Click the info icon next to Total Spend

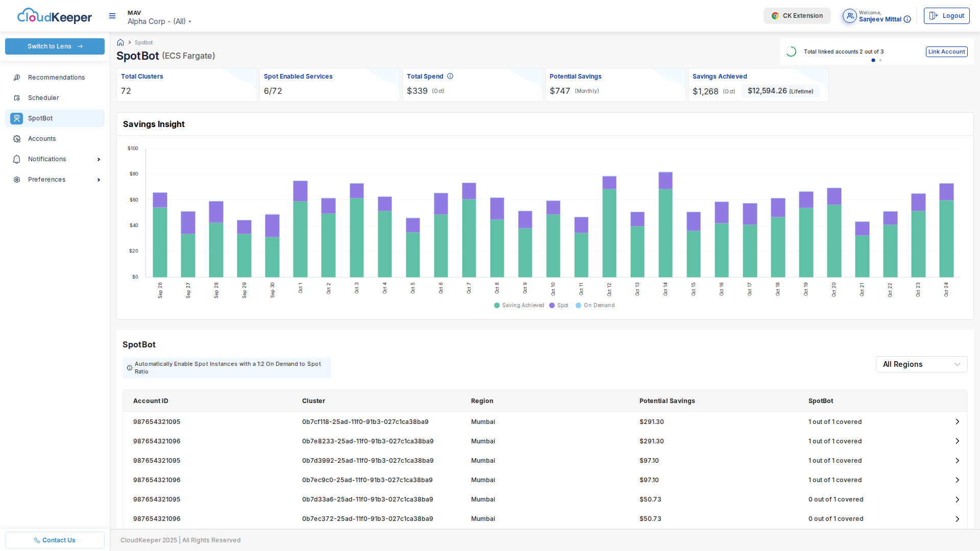[450, 77]
